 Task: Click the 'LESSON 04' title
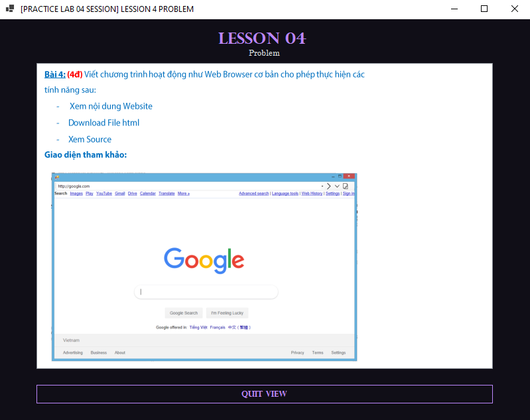tap(262, 38)
